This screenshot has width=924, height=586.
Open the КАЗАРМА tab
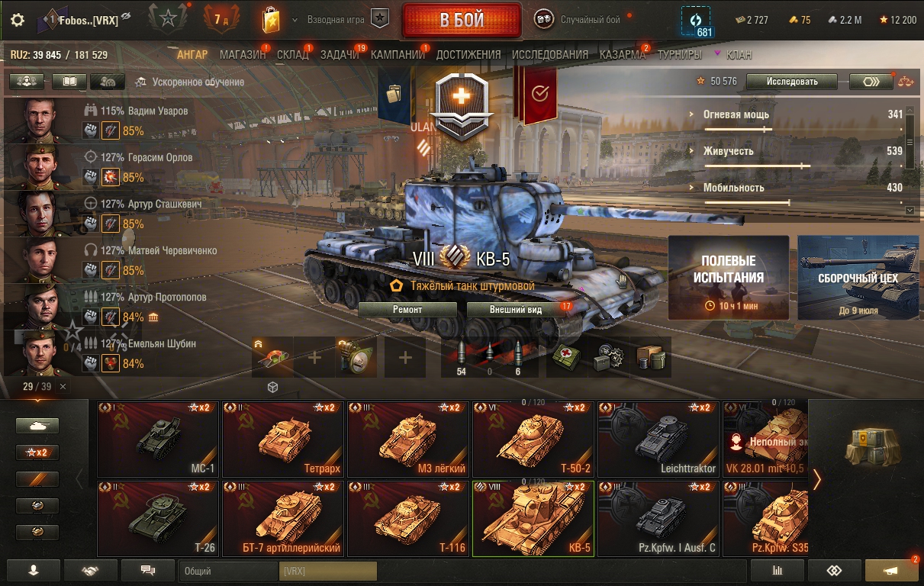[x=623, y=55]
